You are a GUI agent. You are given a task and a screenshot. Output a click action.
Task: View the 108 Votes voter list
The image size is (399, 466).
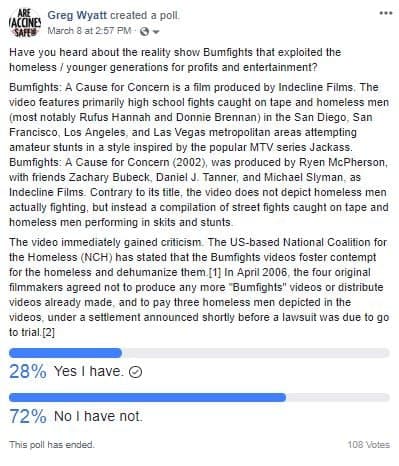369,445
